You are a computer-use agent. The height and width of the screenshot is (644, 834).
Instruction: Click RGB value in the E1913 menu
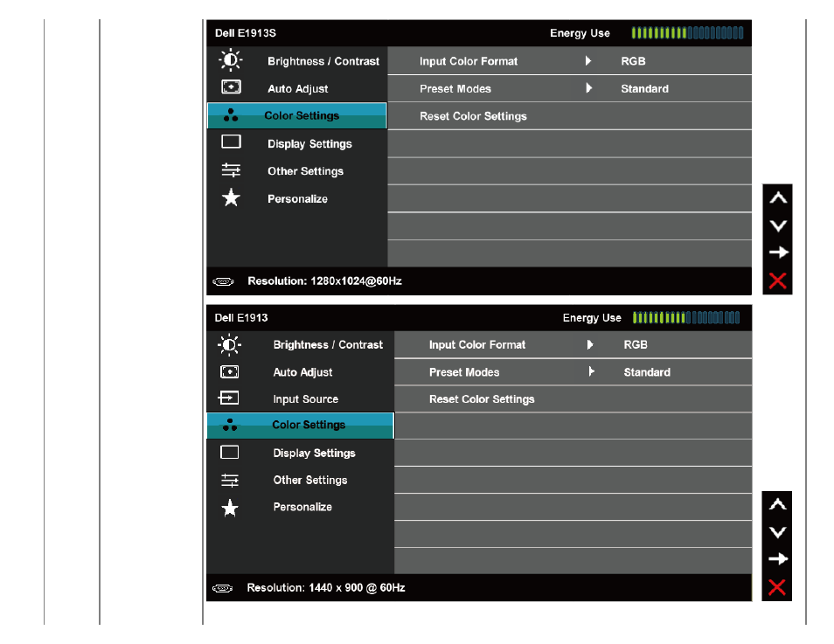pyautogui.click(x=635, y=344)
